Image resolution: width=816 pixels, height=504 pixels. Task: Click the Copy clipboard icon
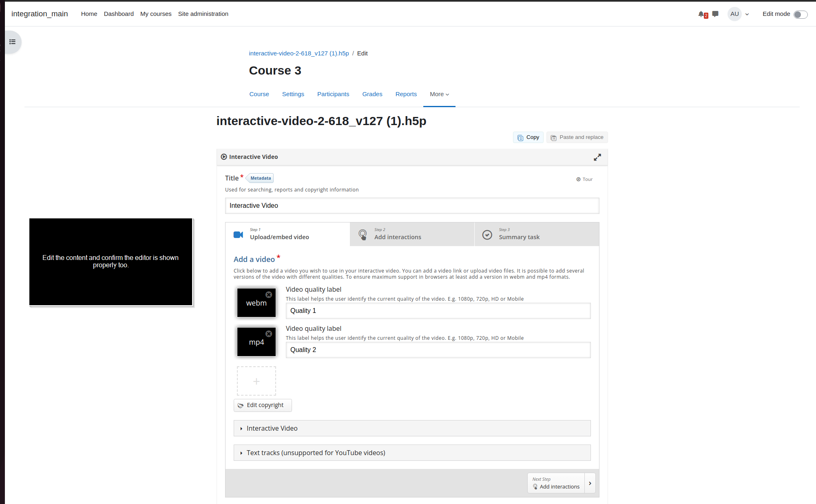point(520,138)
